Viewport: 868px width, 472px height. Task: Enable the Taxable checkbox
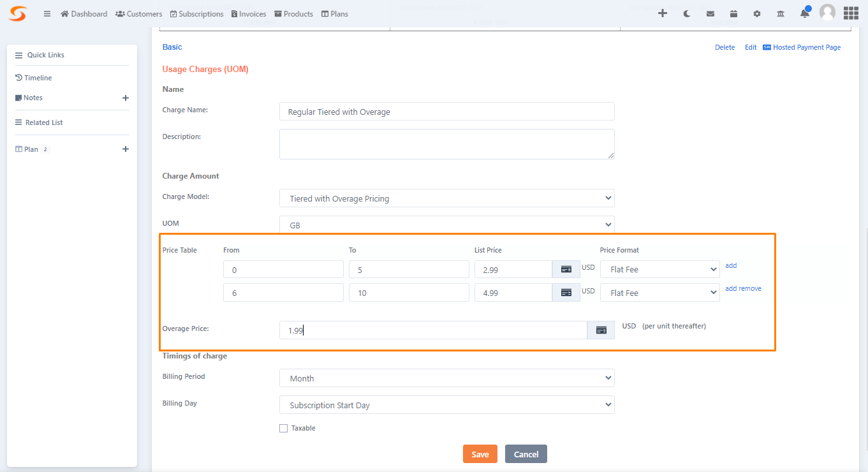coord(283,428)
